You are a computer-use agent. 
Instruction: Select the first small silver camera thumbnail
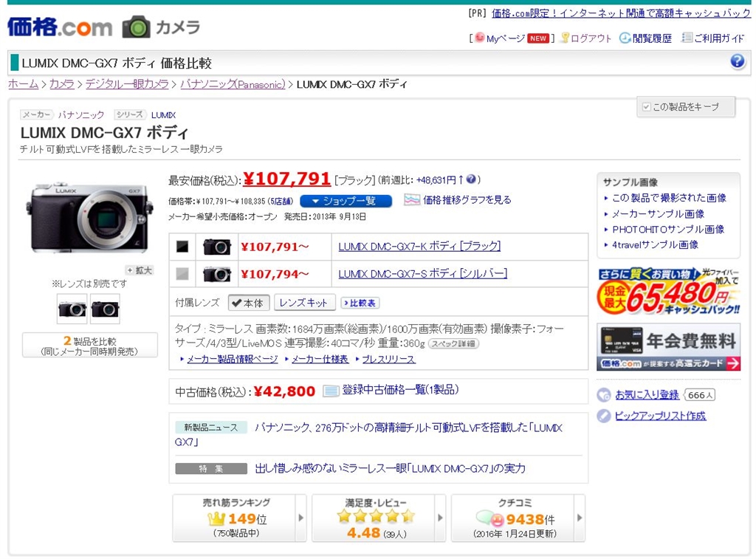[x=72, y=309]
